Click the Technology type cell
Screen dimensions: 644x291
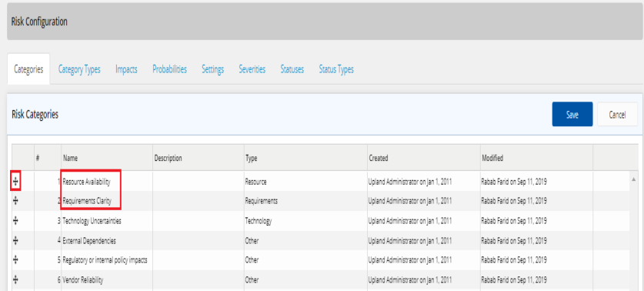point(305,221)
